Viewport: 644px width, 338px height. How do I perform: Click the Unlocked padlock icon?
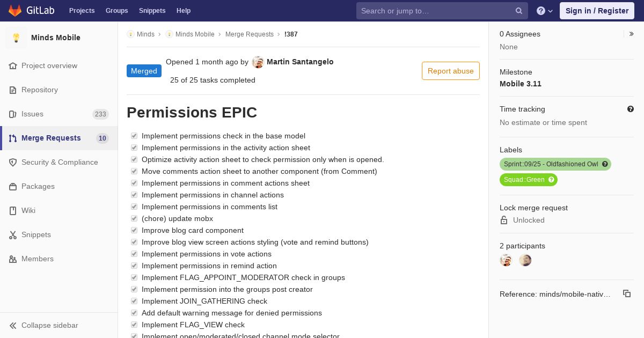tap(504, 220)
